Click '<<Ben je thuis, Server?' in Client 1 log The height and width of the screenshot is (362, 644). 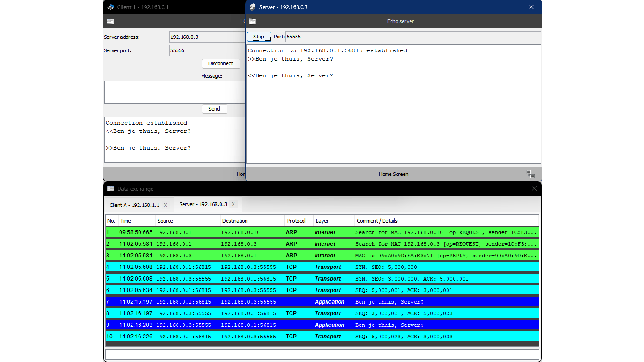(148, 131)
